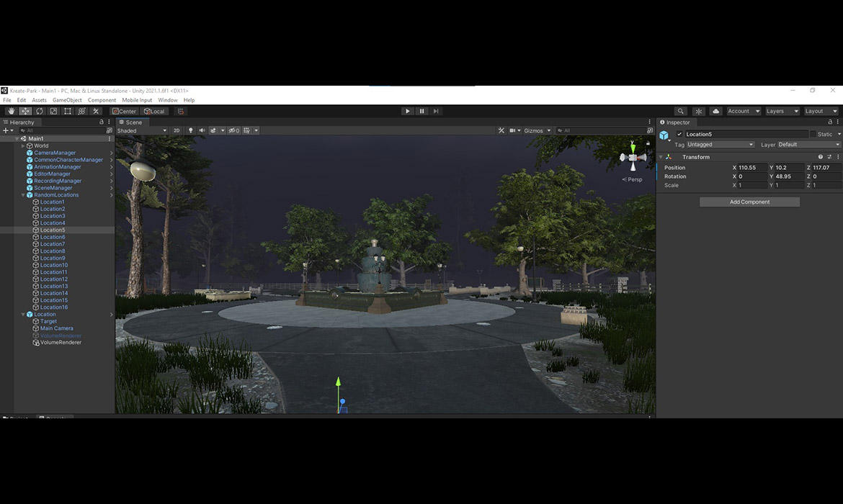Image resolution: width=843 pixels, height=504 pixels.
Task: Toggle scene lighting bulb icon
Action: point(191,131)
